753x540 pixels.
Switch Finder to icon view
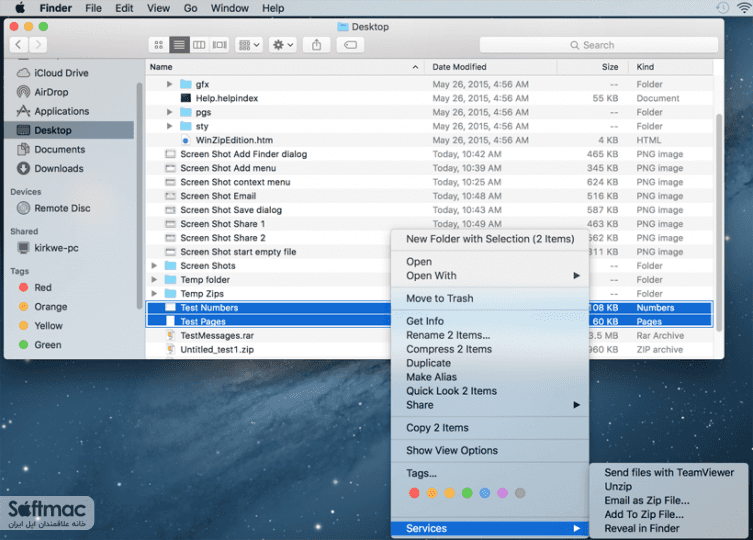[158, 45]
